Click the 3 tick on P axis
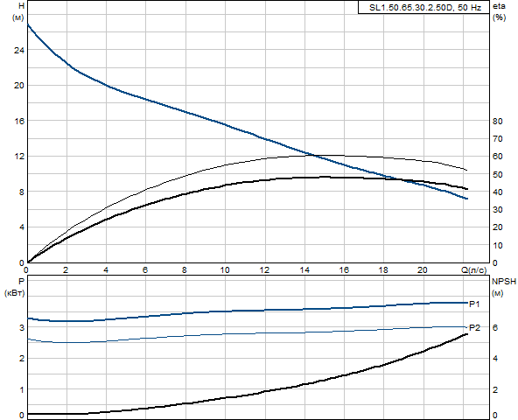This screenshot has width=518, height=420. 22,327
